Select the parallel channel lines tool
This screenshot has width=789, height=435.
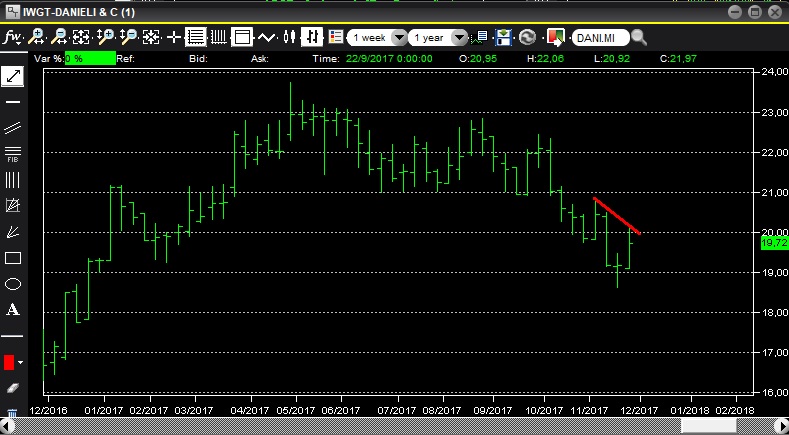13,128
